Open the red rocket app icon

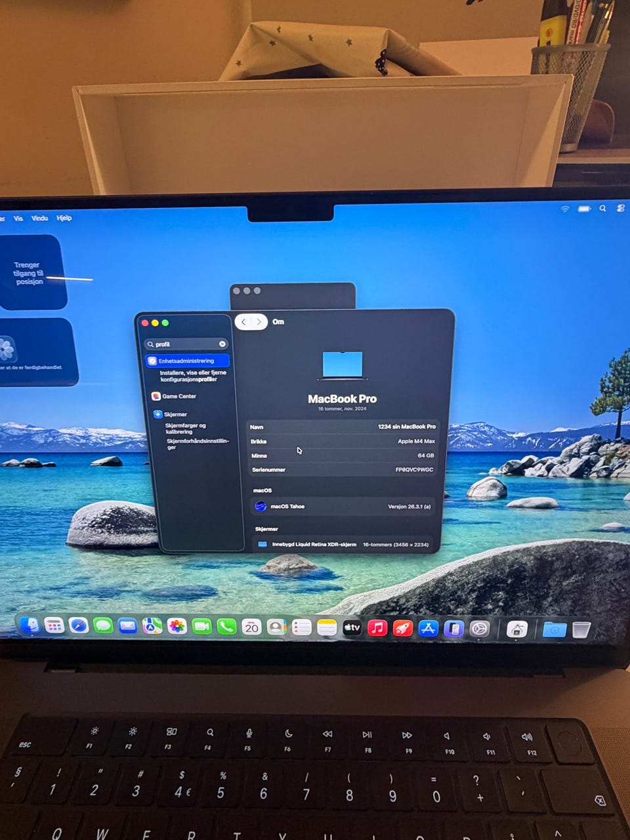(403, 628)
